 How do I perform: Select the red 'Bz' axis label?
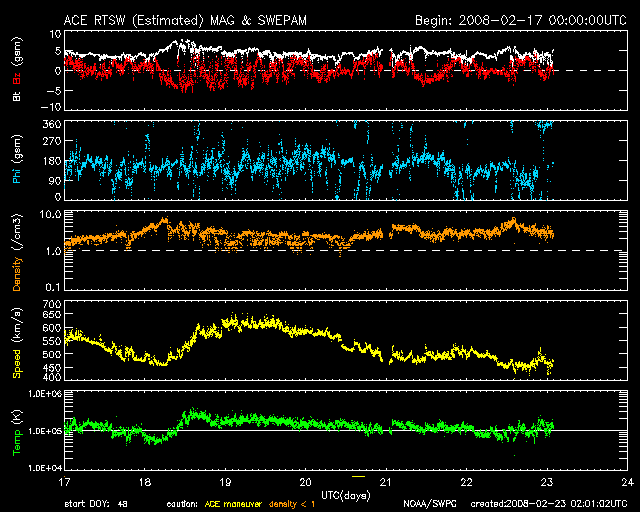point(17,78)
